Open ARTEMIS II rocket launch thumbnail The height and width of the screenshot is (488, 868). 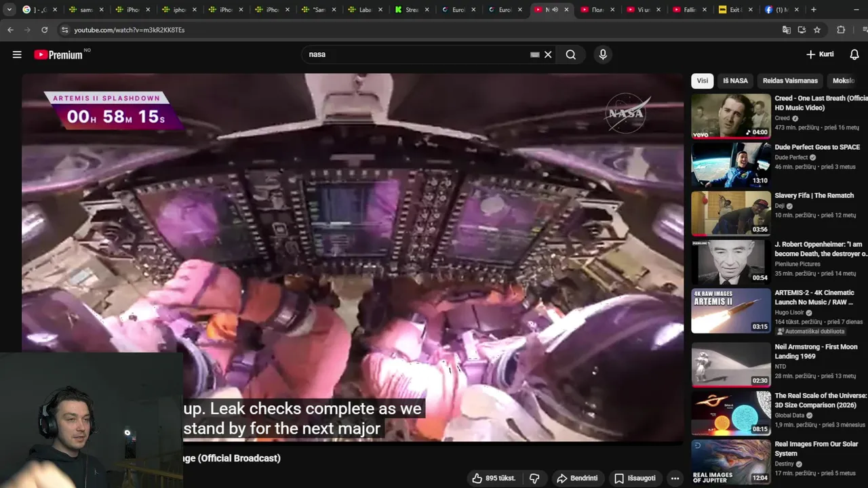[x=731, y=311]
